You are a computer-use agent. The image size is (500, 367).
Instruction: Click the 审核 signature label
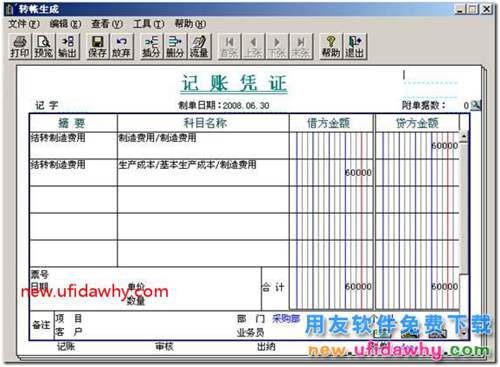click(x=164, y=347)
